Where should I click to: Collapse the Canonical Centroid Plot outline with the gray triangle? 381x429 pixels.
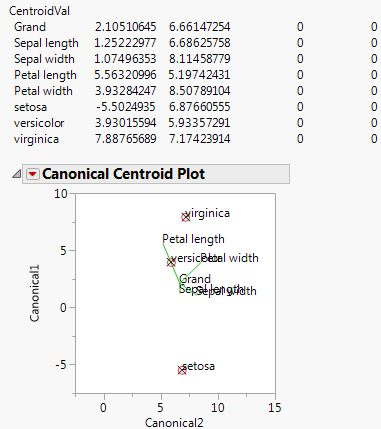pos(17,174)
